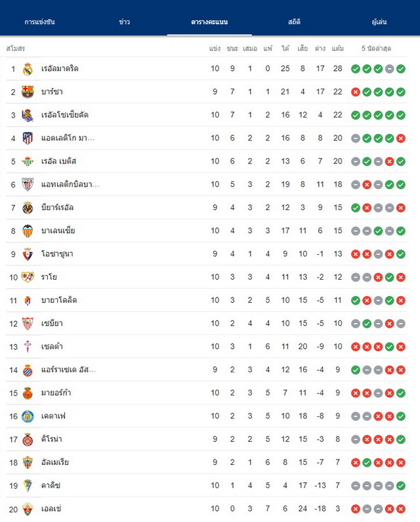420x522 pixels.
Task: Open the โอซาซูนา team link
Action: click(57, 254)
